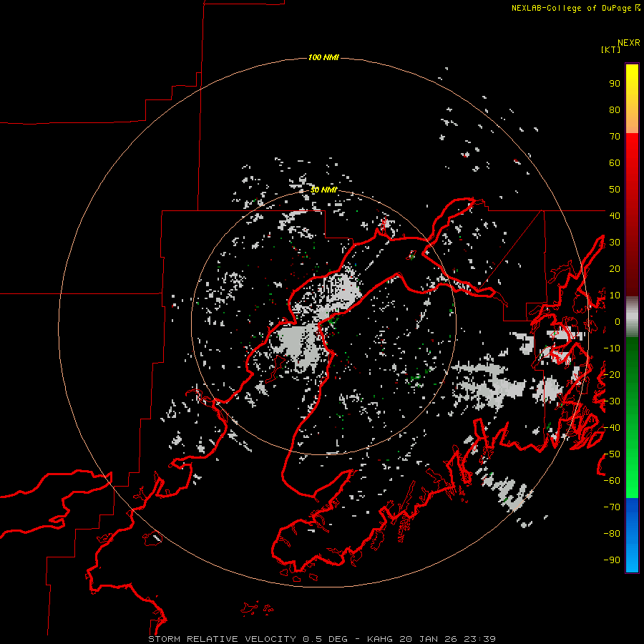
Task: Pick the yellow-orange segment of color bar
Action: tap(632, 99)
